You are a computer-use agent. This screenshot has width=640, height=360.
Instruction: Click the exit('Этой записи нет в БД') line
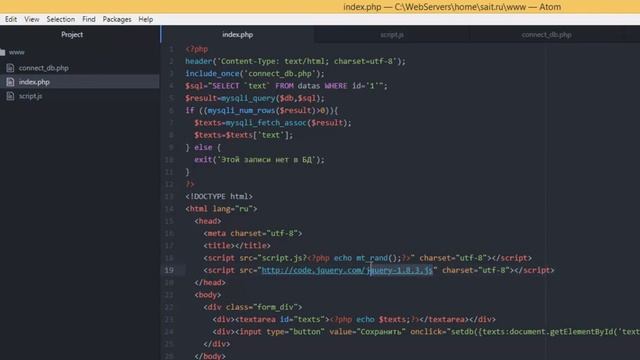tap(260, 160)
